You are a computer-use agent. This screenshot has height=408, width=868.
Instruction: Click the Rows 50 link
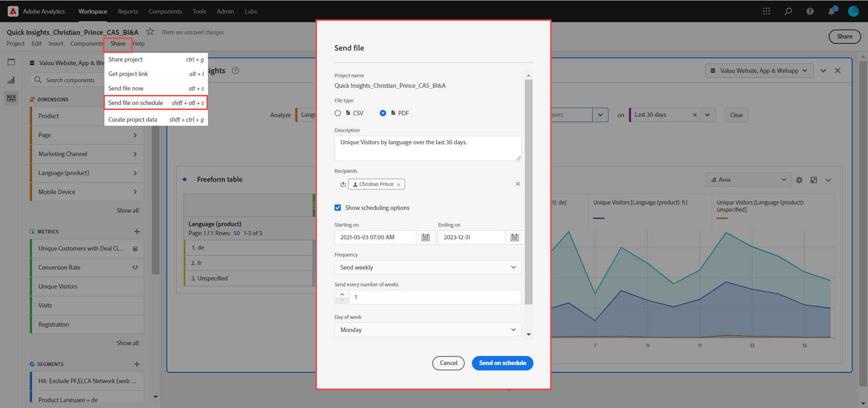point(236,233)
